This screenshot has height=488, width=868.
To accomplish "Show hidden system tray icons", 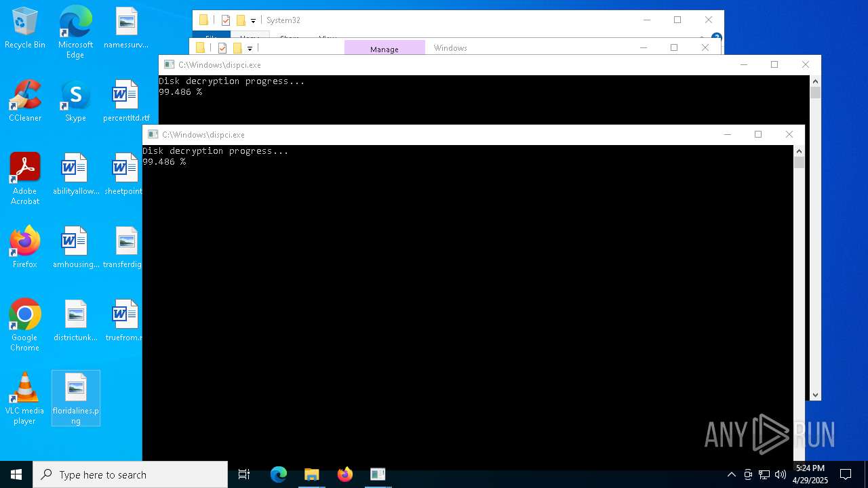I will (731, 474).
